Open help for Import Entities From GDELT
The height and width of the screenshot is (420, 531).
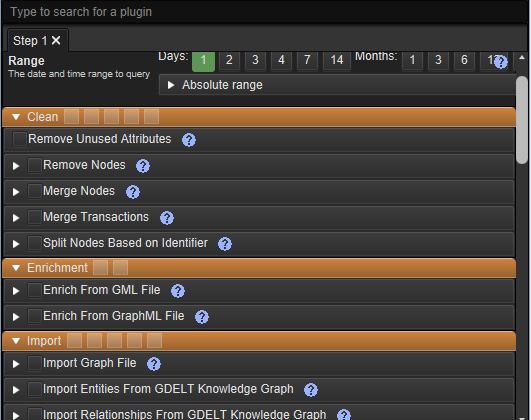pyautogui.click(x=311, y=390)
